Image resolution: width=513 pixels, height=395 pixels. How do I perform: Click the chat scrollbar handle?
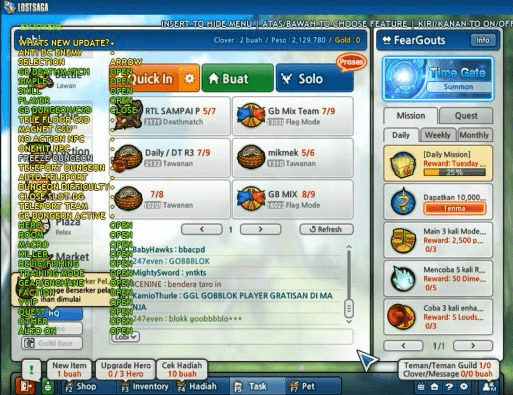(349, 308)
